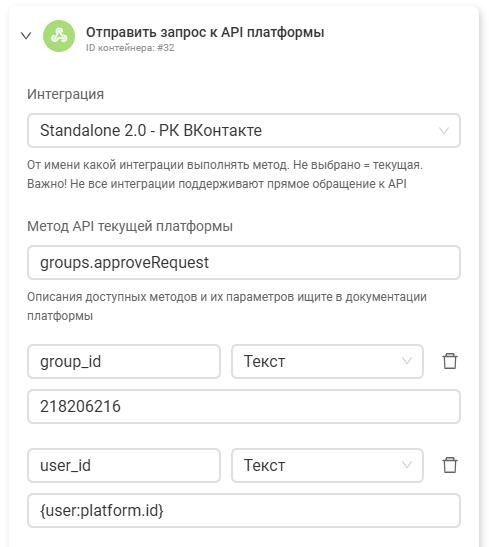
Task: Collapse the API request container chevron
Action: 26,36
